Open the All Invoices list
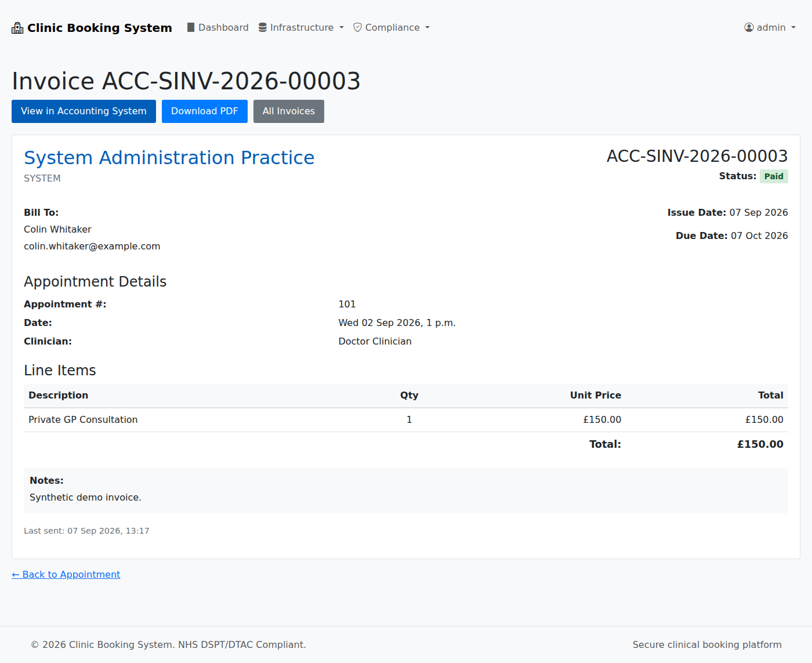Viewport: 812px width, 663px height. [x=289, y=111]
